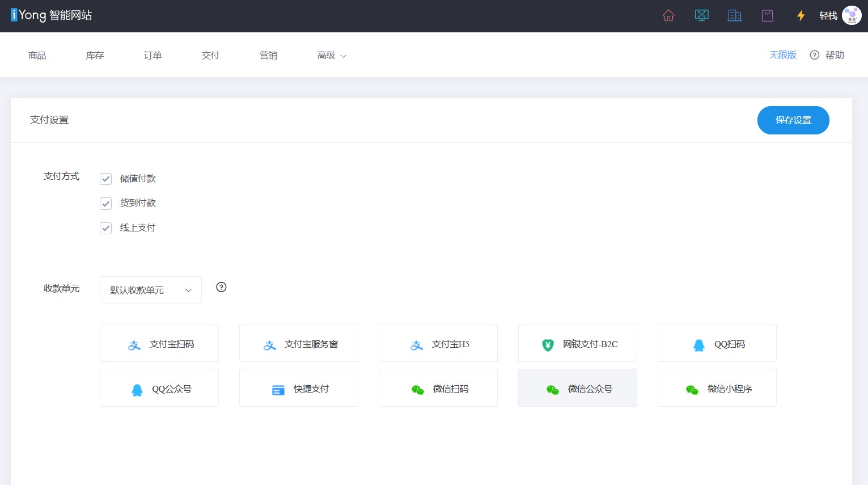Click the card icon on 快捷支付
This screenshot has height=485, width=868.
click(278, 390)
